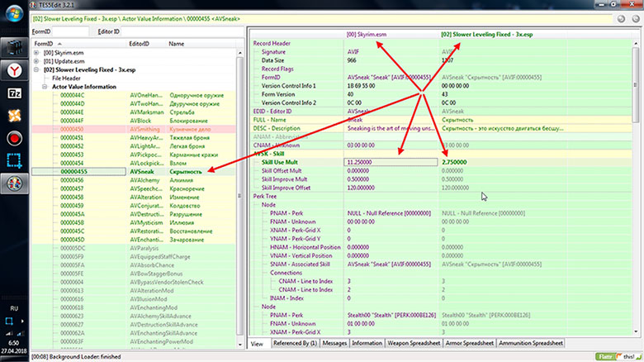Click the DESC - Description row label
The width and height of the screenshot is (644, 362).
[277, 128]
